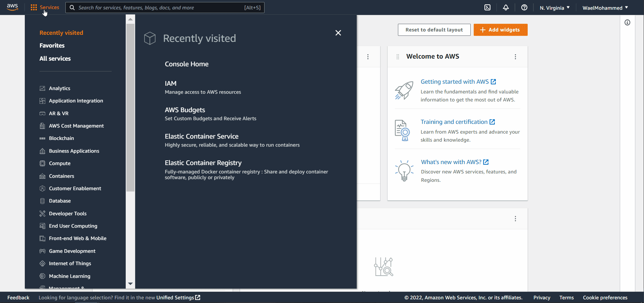Open Welcome to AWS widget options menu
Screen dimensions: 644x303
pos(515,57)
